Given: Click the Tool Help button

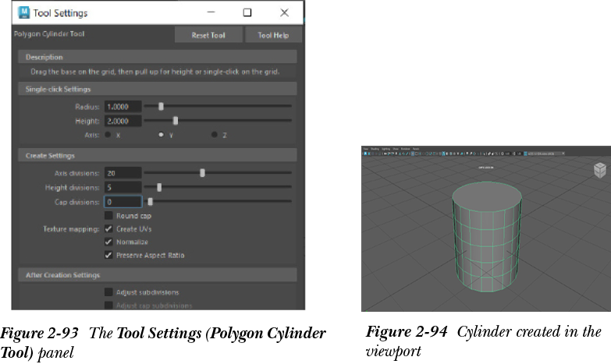Looking at the screenshot, I should [x=272, y=35].
